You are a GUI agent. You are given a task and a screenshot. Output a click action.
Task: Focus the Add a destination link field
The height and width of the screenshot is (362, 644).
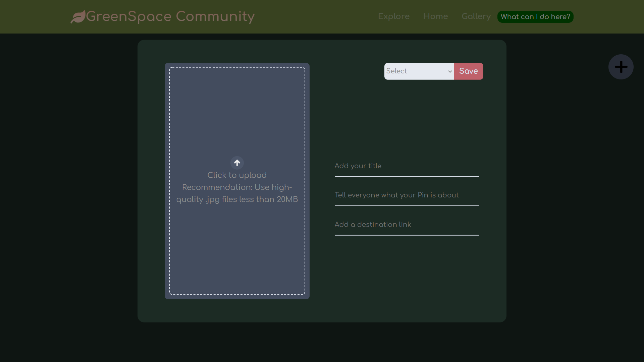coord(407,225)
